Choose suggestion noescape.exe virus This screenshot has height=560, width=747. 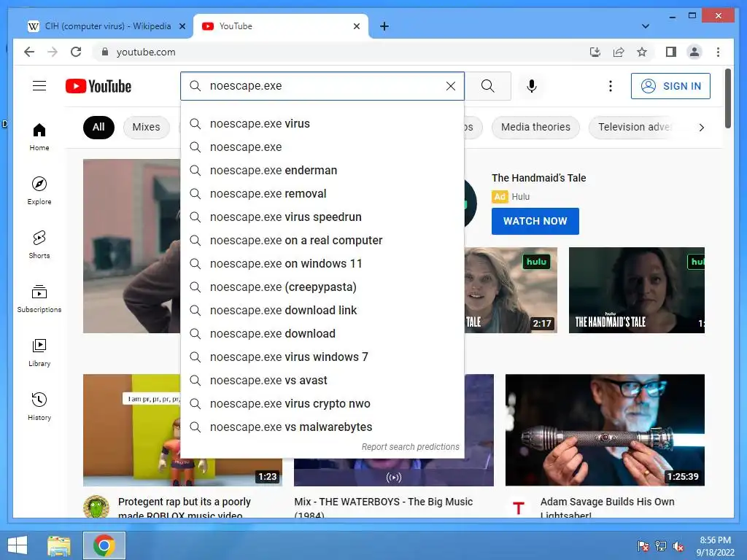click(322, 123)
